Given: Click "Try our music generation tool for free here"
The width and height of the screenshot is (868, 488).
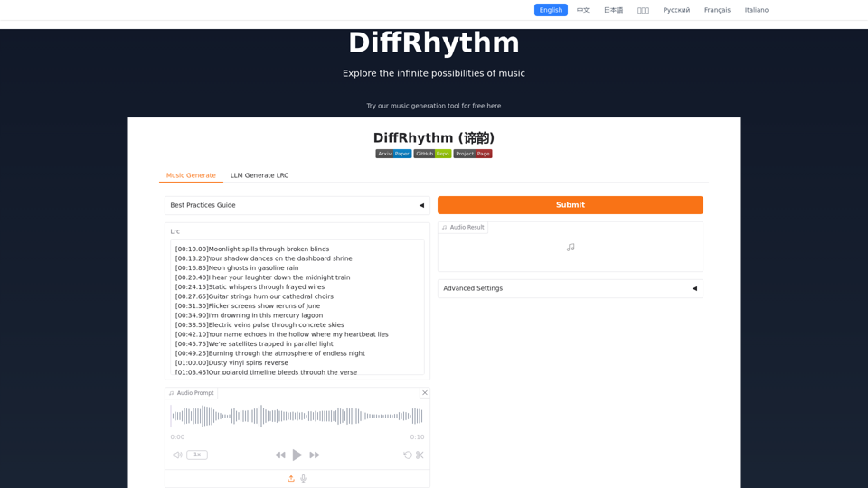Looking at the screenshot, I should point(433,106).
